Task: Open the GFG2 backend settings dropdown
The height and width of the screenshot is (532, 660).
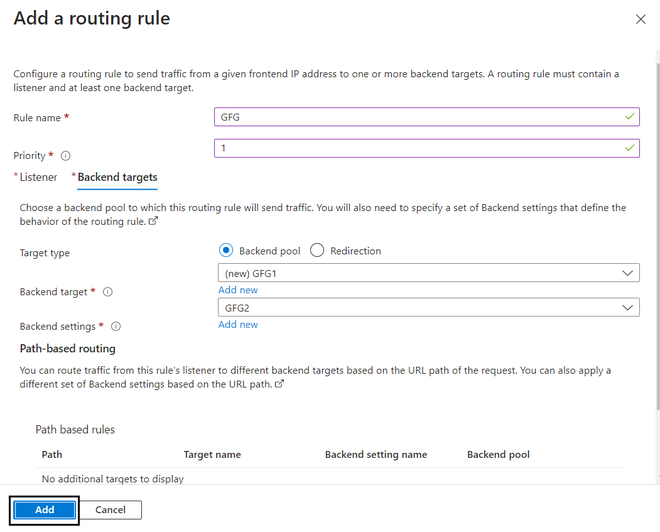Action: pyautogui.click(x=428, y=308)
